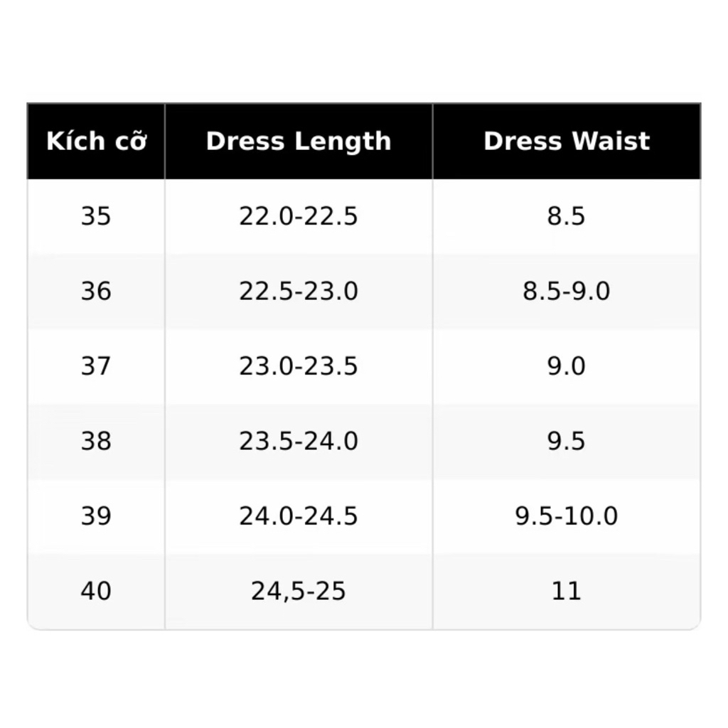Screen dimensions: 728x728
Task: Select the 11 dress waist value
Action: [567, 591]
